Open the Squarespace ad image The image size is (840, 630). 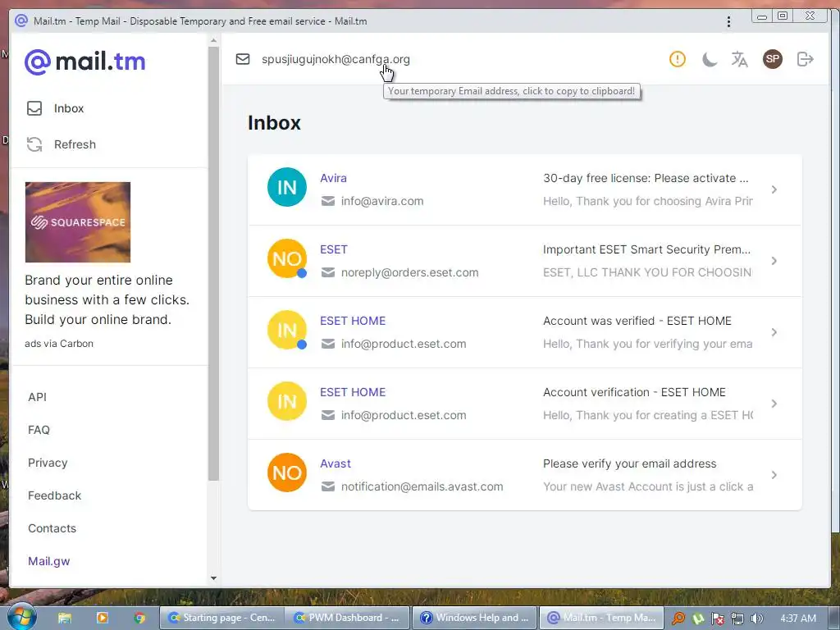(78, 222)
